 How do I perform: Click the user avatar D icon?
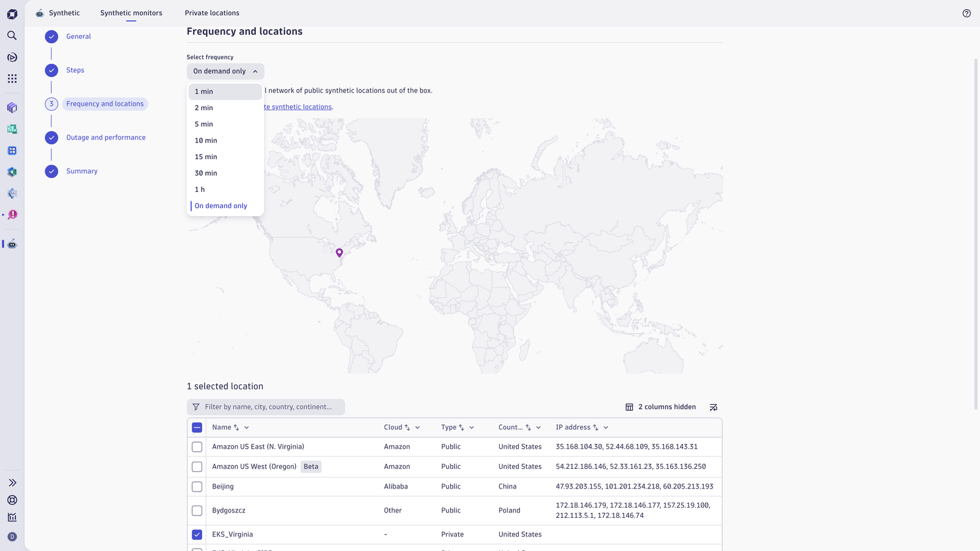[x=12, y=537]
